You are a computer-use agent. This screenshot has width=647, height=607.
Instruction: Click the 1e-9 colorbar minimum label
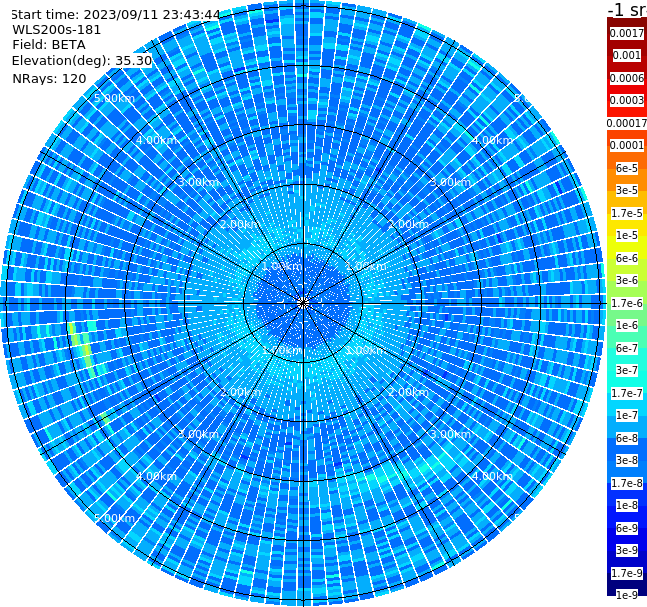point(627,595)
